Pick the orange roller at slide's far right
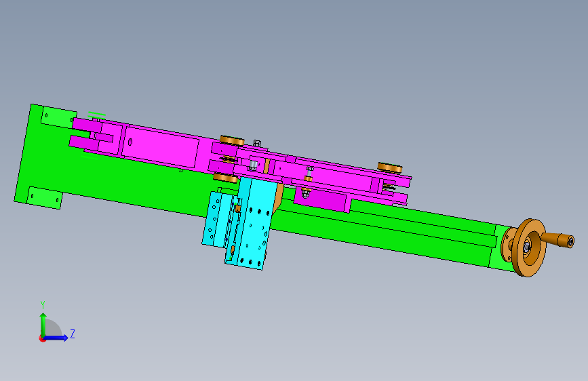588x381 pixels. (389, 167)
